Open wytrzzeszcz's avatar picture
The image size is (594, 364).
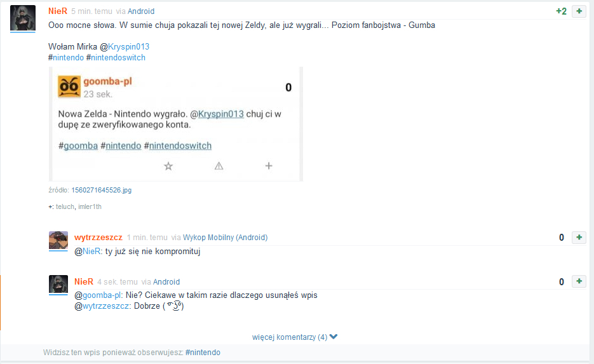click(58, 240)
